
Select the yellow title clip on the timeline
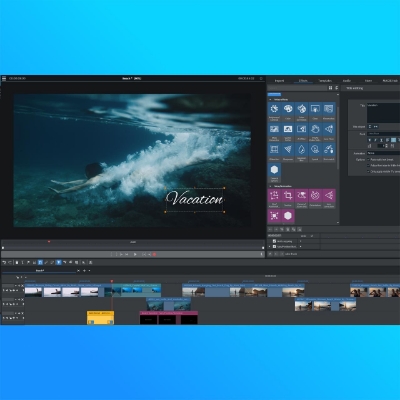pyautogui.click(x=100, y=318)
